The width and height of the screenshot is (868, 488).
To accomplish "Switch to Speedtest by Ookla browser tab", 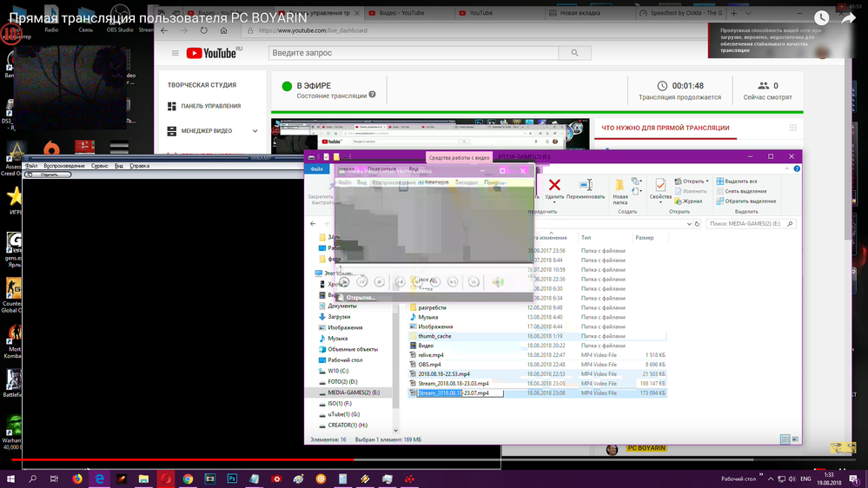I will pyautogui.click(x=681, y=13).
